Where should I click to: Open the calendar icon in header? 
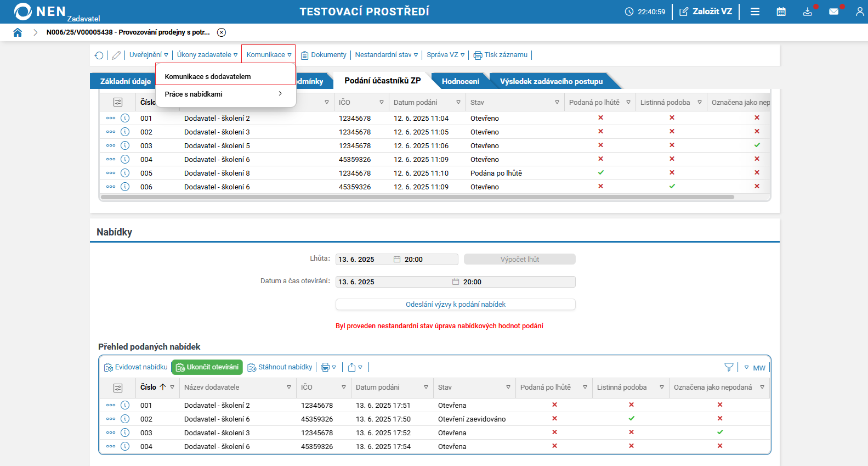click(x=781, y=12)
